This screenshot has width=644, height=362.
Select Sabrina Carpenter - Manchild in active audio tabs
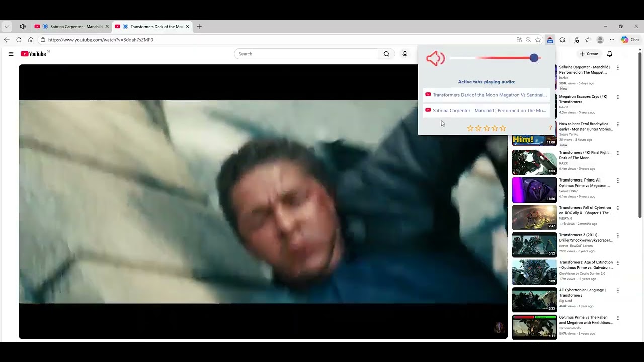click(x=487, y=110)
